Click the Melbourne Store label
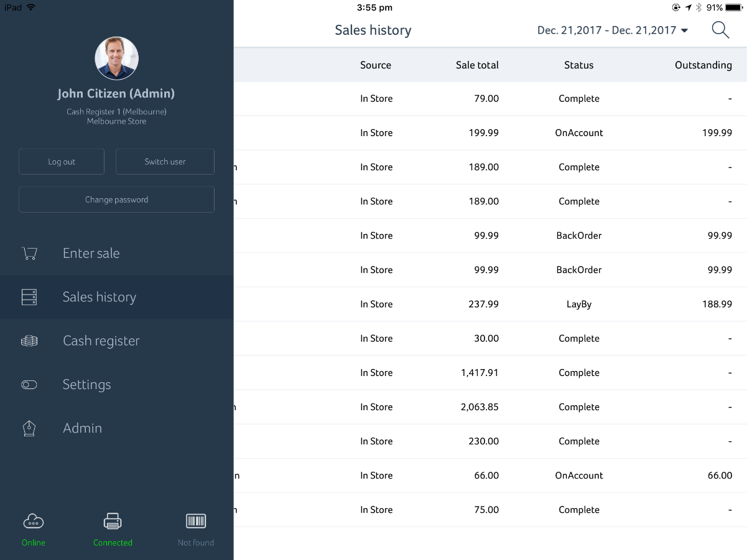Screen dimensions: 747x560 coord(116,121)
